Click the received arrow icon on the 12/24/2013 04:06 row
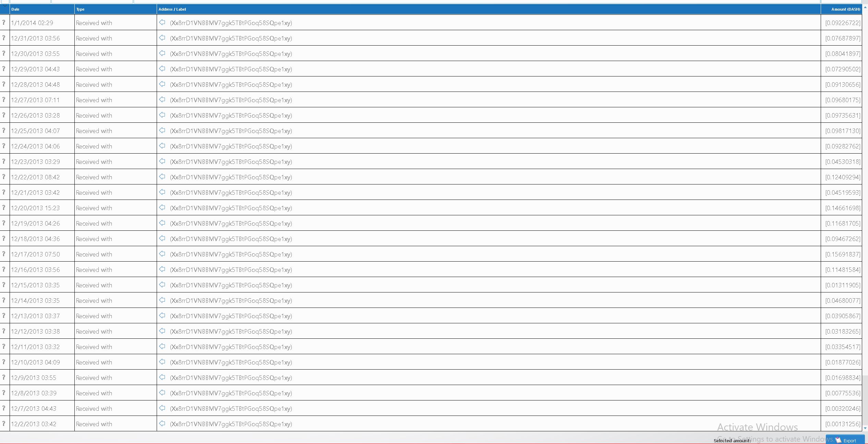This screenshot has width=868, height=444. (162, 146)
